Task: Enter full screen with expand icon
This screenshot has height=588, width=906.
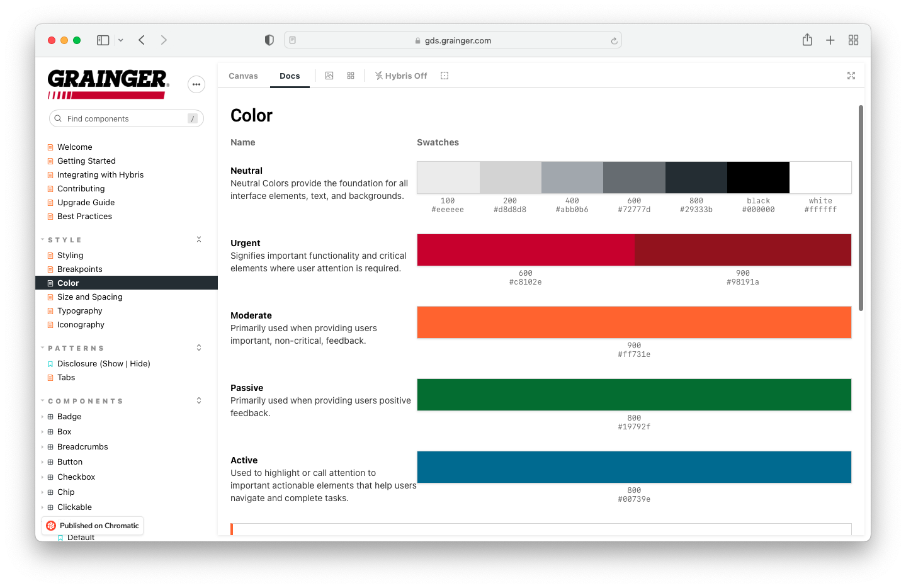Action: point(851,76)
